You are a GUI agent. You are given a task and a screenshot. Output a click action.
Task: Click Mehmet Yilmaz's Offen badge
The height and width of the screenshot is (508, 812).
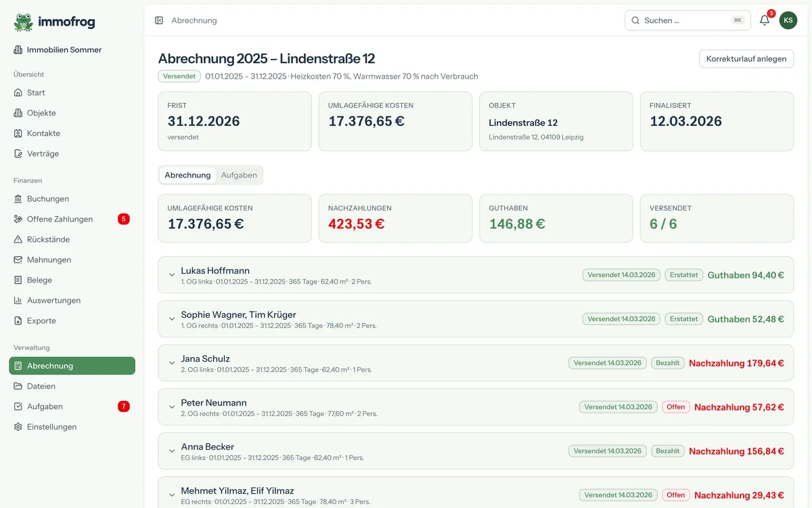pos(676,495)
